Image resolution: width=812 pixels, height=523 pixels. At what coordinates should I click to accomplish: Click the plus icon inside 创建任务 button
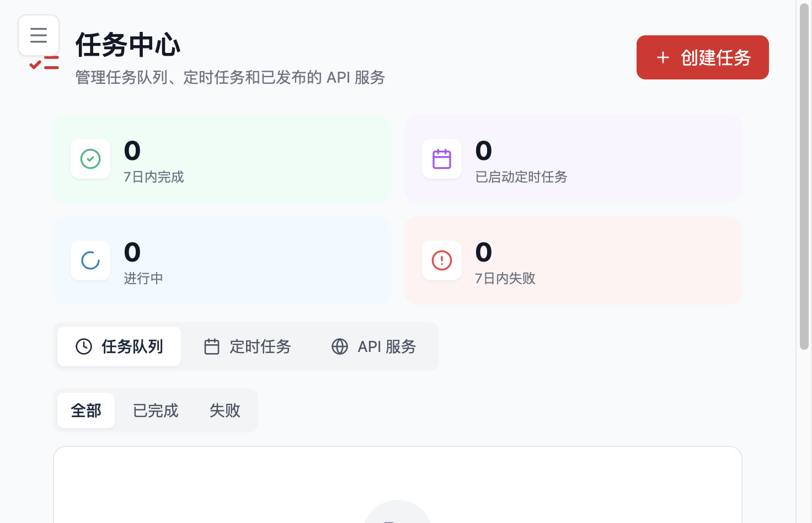click(x=662, y=57)
